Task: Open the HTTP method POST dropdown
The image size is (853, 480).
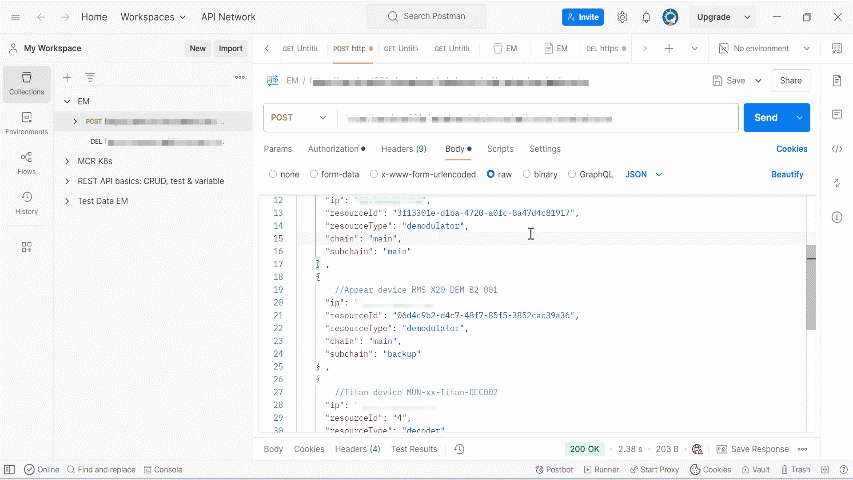Action: click(298, 118)
